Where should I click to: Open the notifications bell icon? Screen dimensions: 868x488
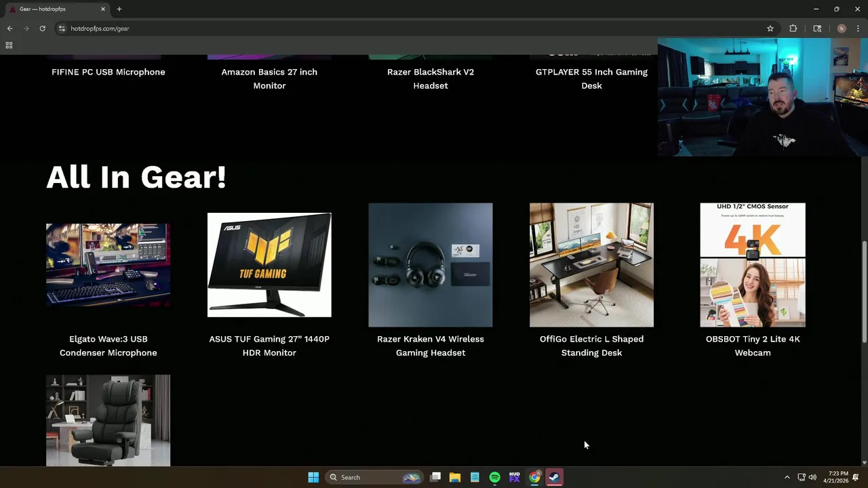[x=856, y=477]
